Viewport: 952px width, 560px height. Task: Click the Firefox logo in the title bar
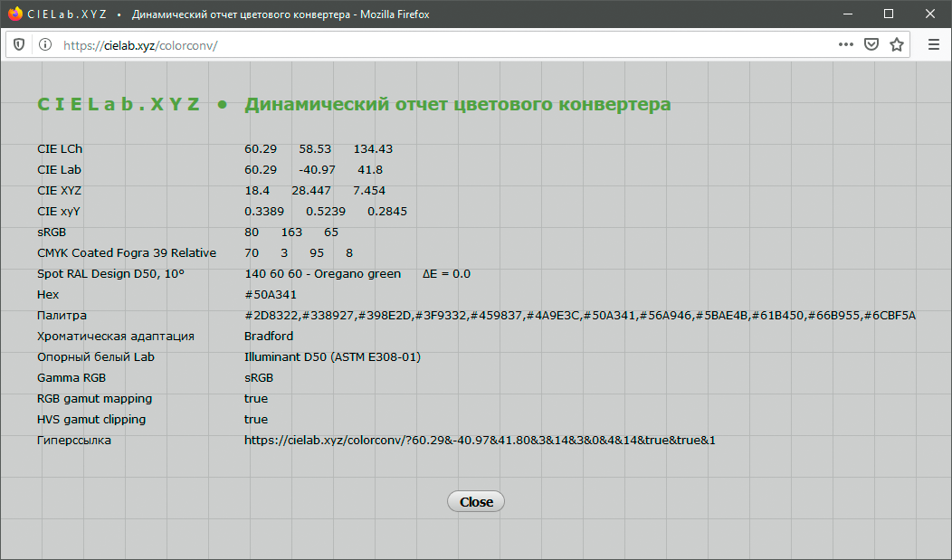tap(14, 14)
